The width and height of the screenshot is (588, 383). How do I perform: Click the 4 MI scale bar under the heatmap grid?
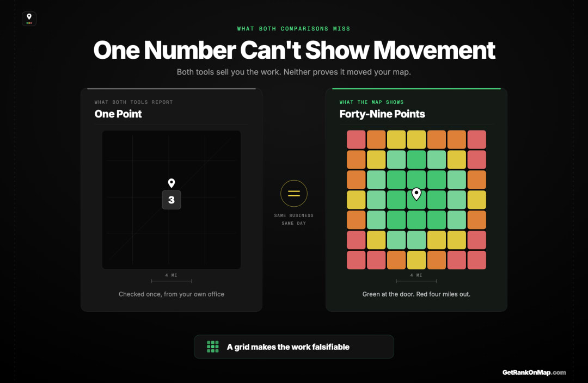[x=416, y=281]
